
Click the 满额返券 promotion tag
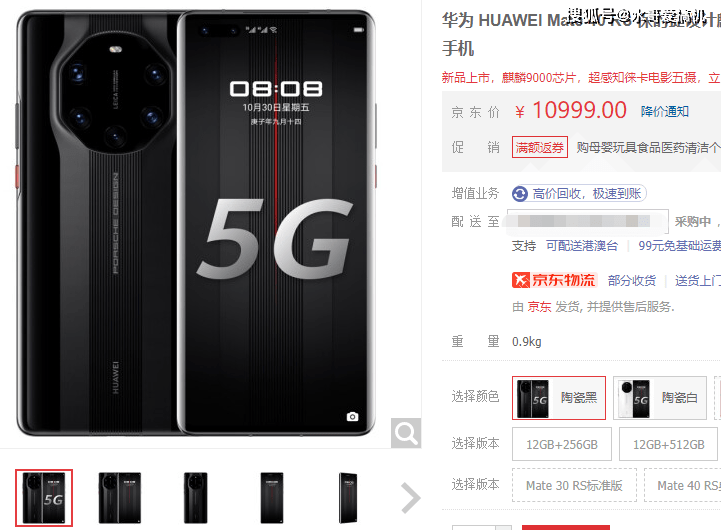pyautogui.click(x=540, y=147)
